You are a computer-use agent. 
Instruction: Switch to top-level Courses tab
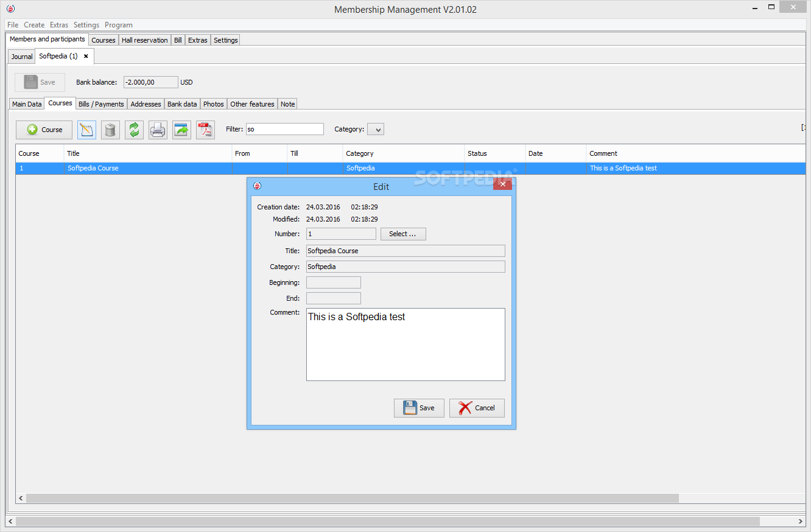point(104,40)
